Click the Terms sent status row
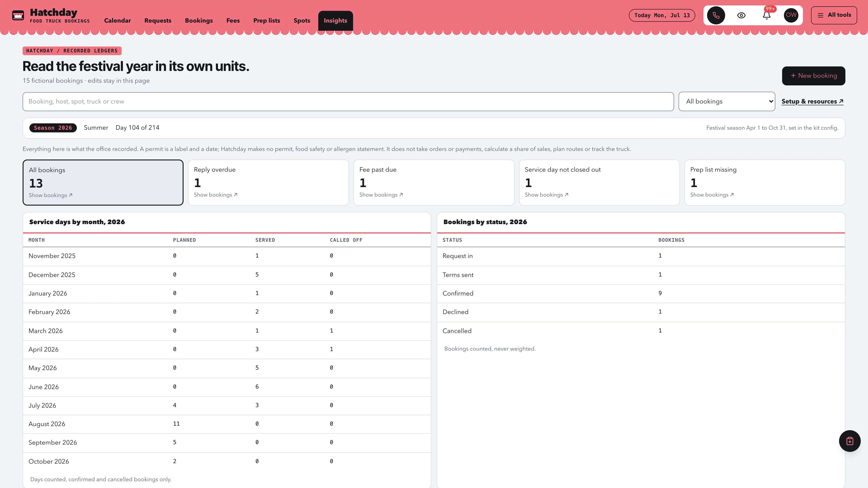 [x=641, y=275]
